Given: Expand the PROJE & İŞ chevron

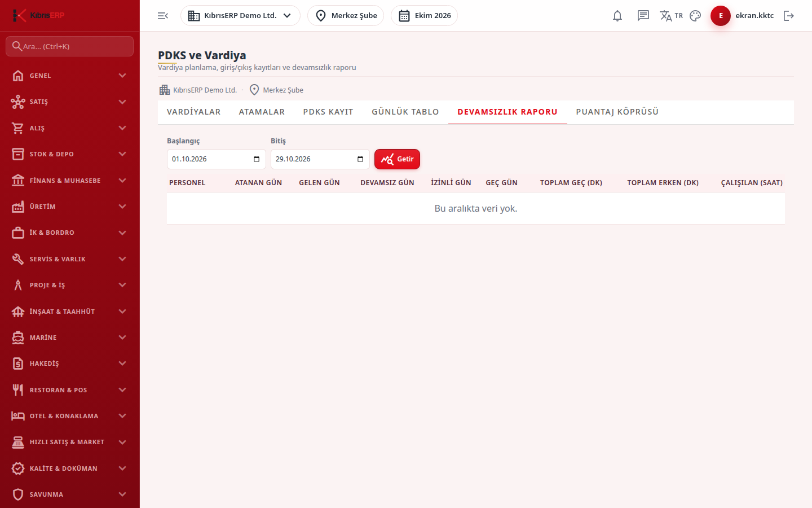Looking at the screenshot, I should pos(122,285).
